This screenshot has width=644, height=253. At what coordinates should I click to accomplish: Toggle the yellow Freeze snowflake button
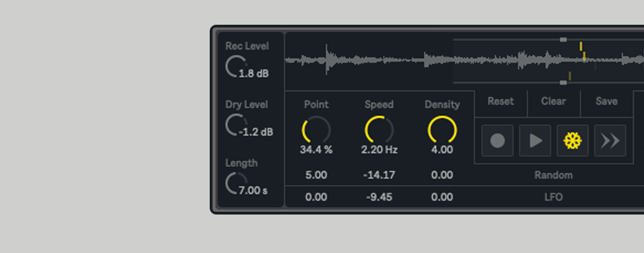[572, 141]
